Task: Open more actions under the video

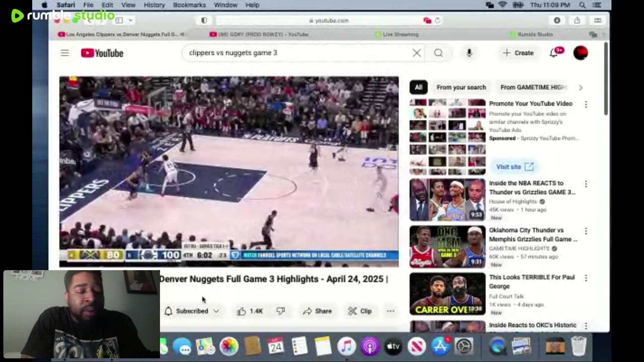Action: [x=390, y=311]
